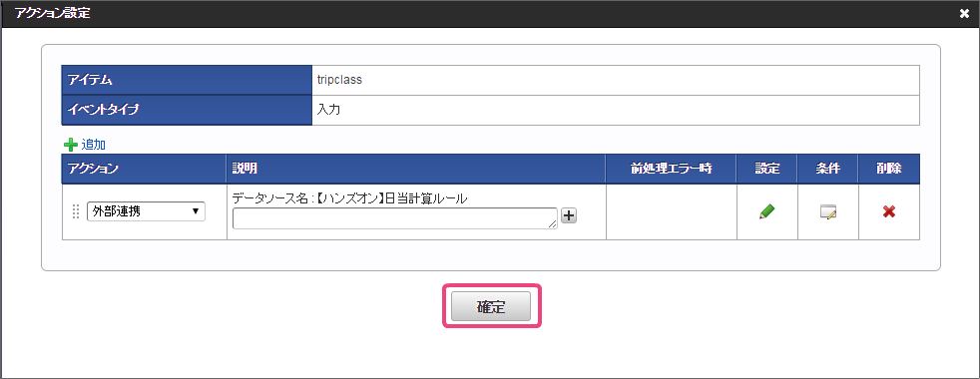
Task: Click the green plus add icon
Action: [x=71, y=145]
